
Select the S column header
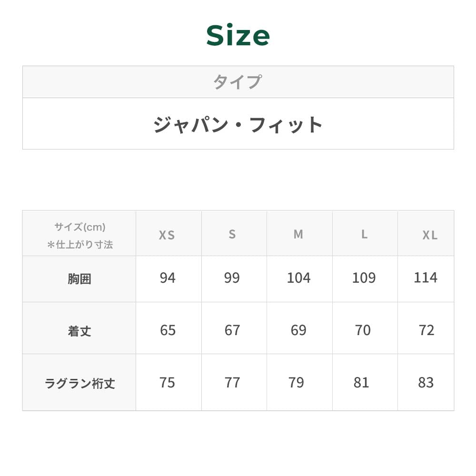[232, 234]
